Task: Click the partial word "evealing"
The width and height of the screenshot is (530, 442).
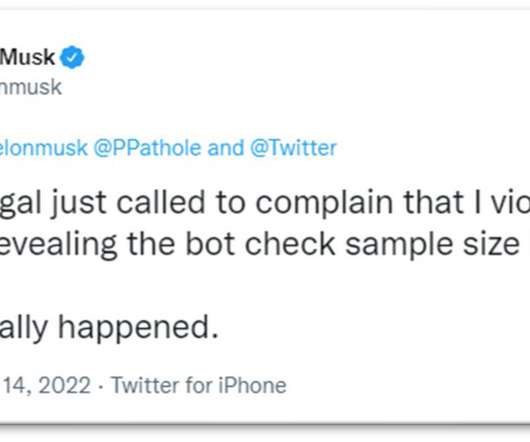Action: tap(58, 245)
